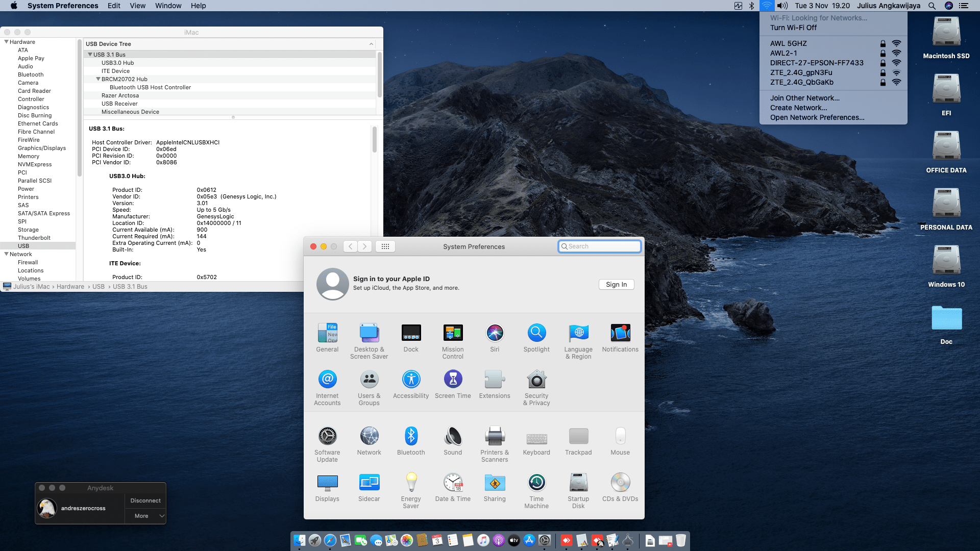
Task: Click Spotlight search icon in menu bar
Action: pyautogui.click(x=932, y=6)
